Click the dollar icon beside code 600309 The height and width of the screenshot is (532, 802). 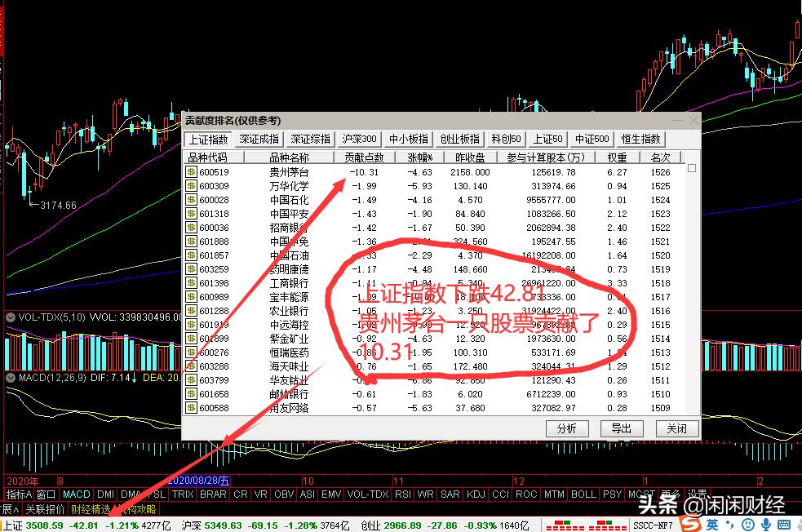[191, 186]
